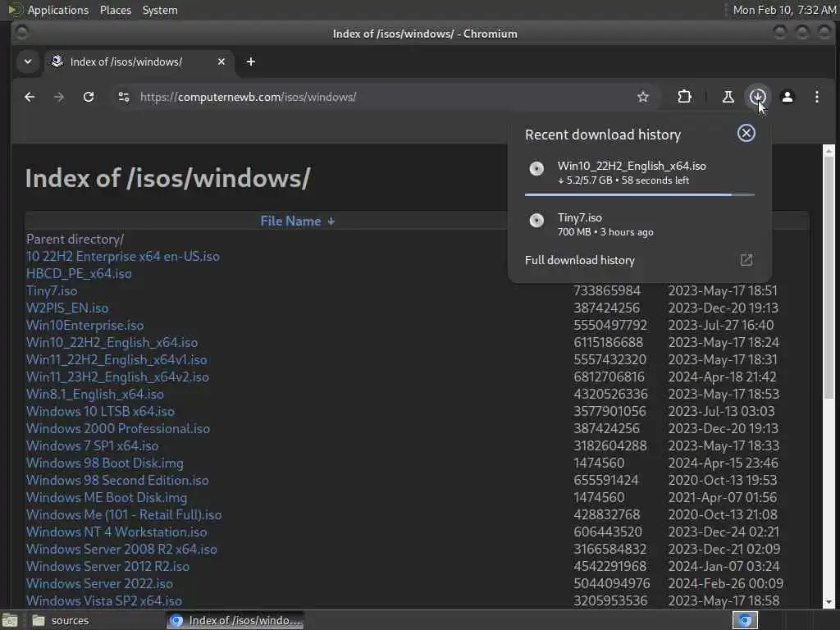Viewport: 840px width, 630px height.
Task: Click the Tiny7.iso file link
Action: 52,291
